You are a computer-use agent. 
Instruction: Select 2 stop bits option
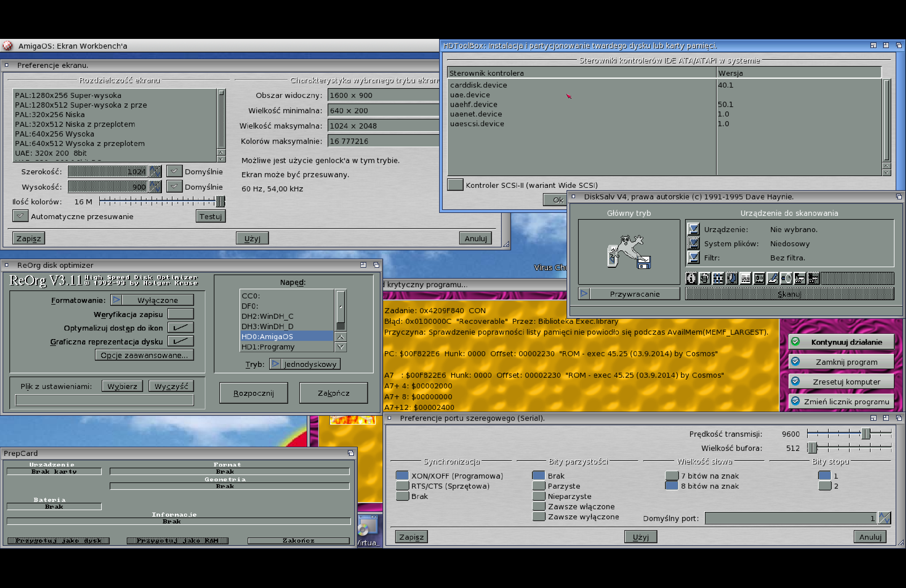click(x=825, y=486)
